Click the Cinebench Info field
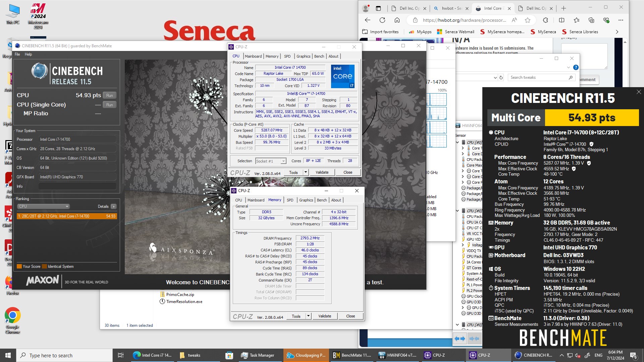This screenshot has width=644, height=362. [x=77, y=186]
